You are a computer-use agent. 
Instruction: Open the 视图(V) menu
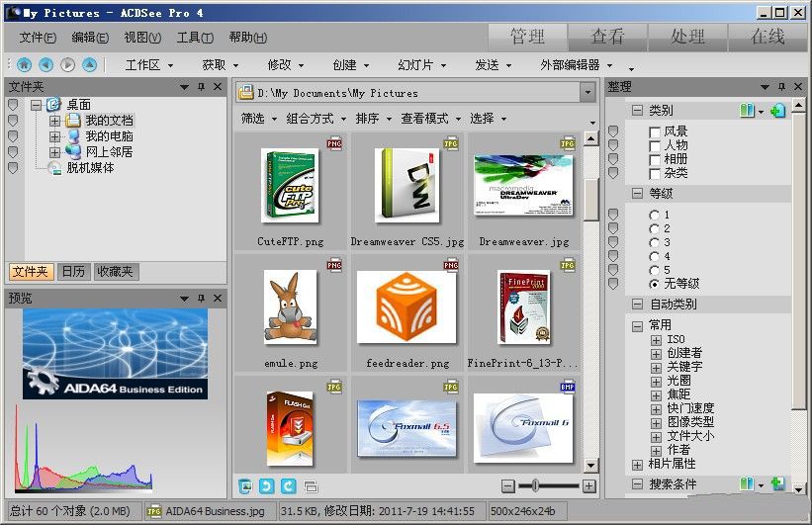click(x=142, y=38)
